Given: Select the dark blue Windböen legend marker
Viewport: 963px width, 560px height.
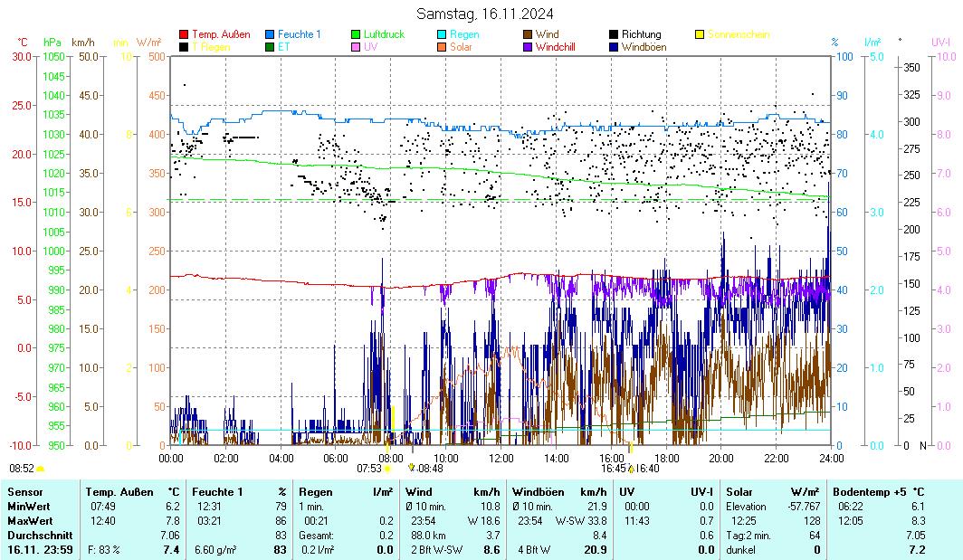Looking at the screenshot, I should click(x=614, y=46).
